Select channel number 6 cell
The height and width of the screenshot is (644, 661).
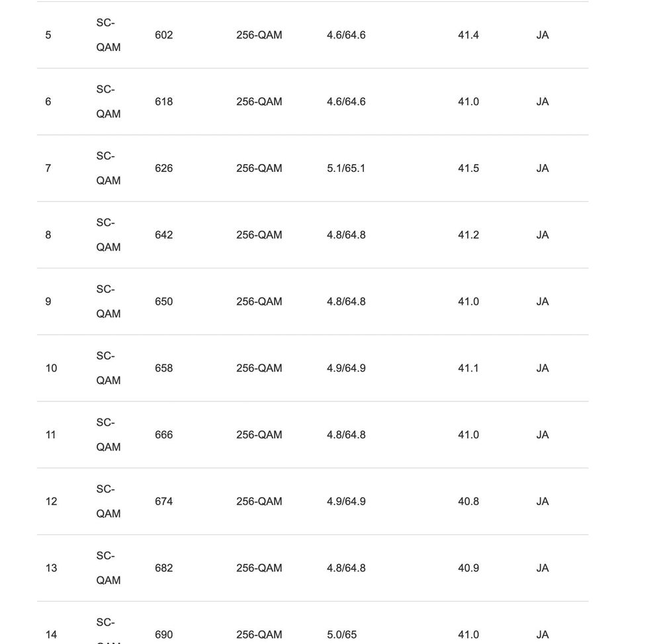click(48, 102)
